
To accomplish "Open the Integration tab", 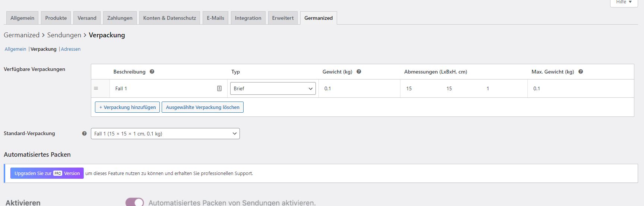I will (248, 18).
